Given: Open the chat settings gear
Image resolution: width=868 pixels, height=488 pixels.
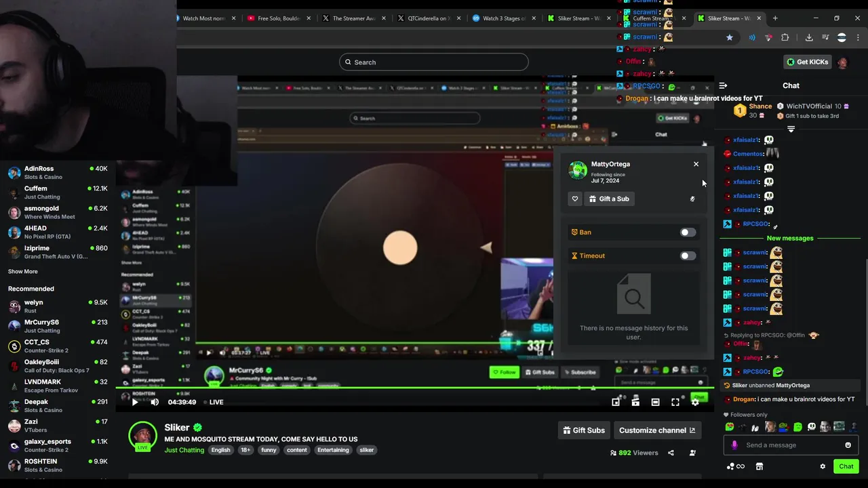Looking at the screenshot, I should (823, 466).
